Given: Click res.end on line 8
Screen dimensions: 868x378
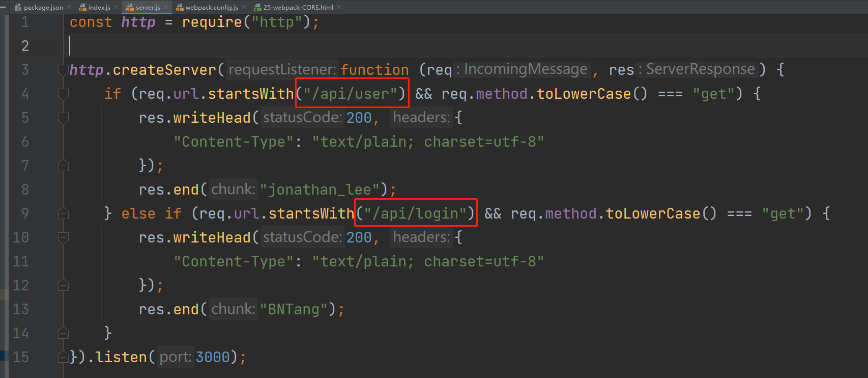Looking at the screenshot, I should point(169,190).
